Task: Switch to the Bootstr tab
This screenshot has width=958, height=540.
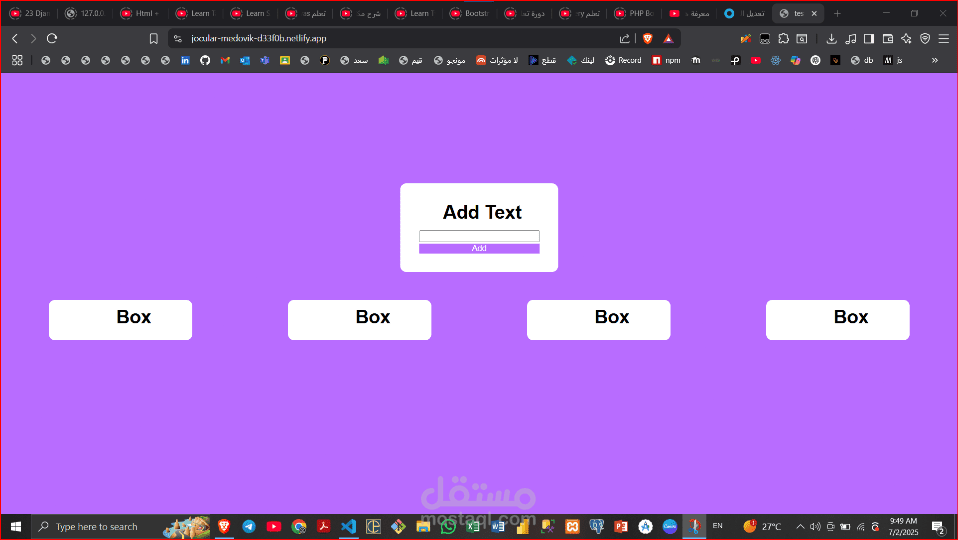Action: 469,13
